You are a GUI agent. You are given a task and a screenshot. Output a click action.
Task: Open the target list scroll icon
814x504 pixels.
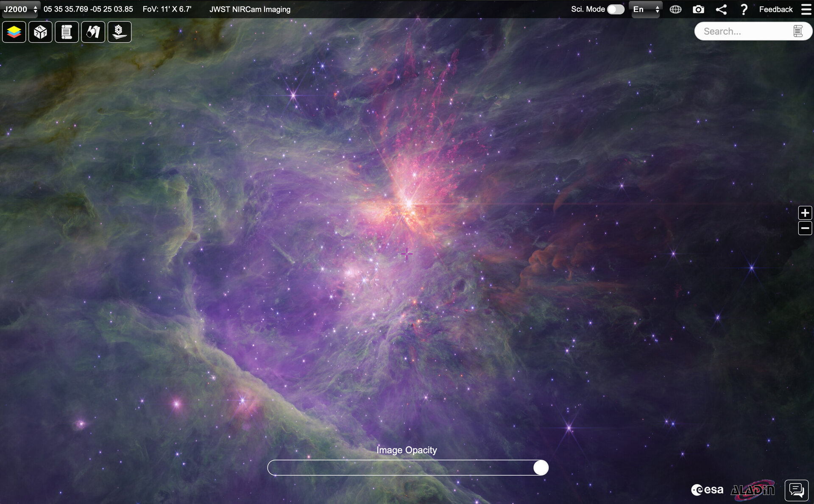tap(67, 32)
